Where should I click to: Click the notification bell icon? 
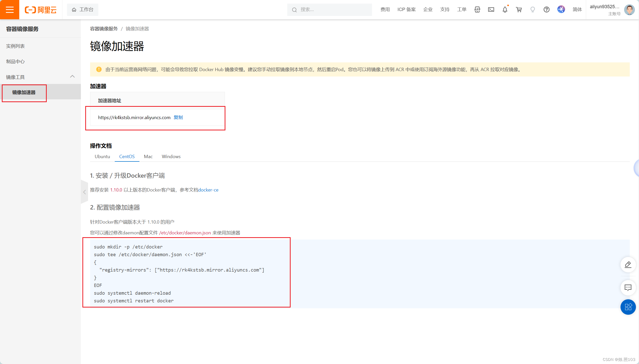(505, 9)
